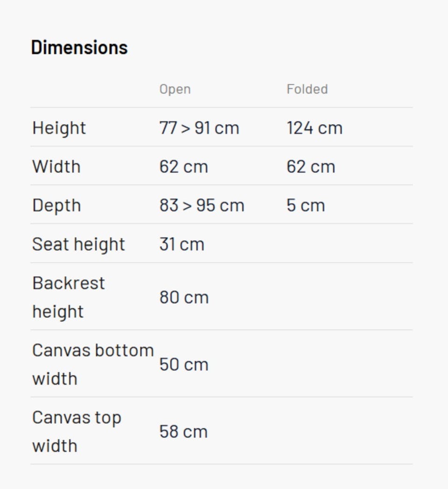This screenshot has height=489, width=448.
Task: Click the canvas bottom width value 50 cm
Action: [184, 364]
